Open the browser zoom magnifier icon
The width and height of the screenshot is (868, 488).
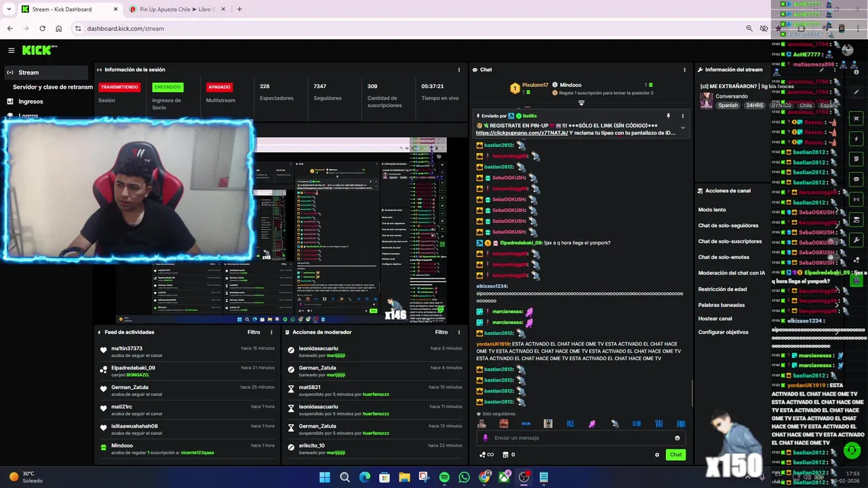tap(749, 28)
